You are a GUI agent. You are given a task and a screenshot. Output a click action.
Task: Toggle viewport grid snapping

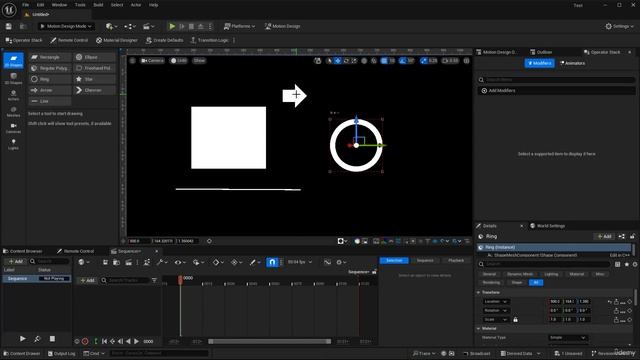[x=384, y=61]
